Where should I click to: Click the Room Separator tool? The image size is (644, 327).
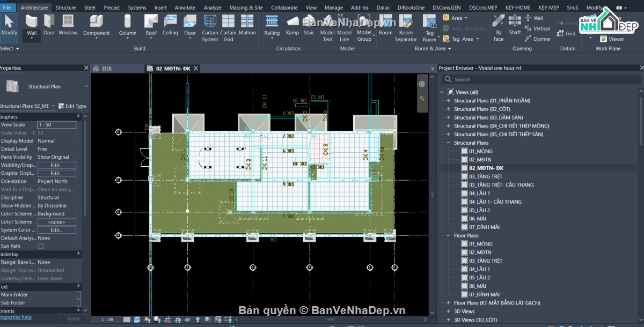coord(406,28)
